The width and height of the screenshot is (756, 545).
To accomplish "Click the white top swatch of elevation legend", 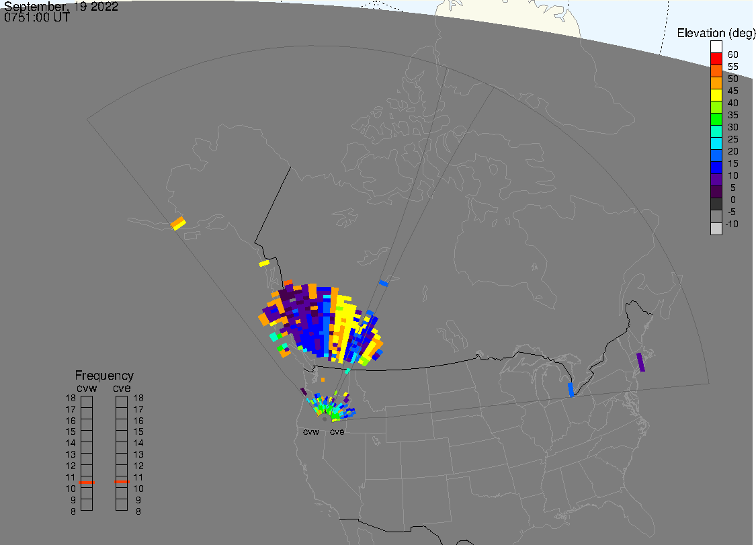I will [716, 47].
